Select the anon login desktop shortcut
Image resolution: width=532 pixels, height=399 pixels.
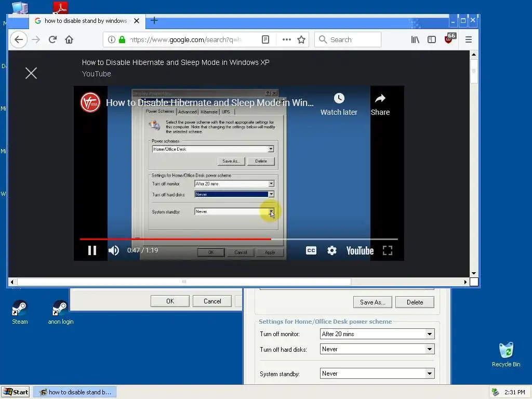(60, 312)
